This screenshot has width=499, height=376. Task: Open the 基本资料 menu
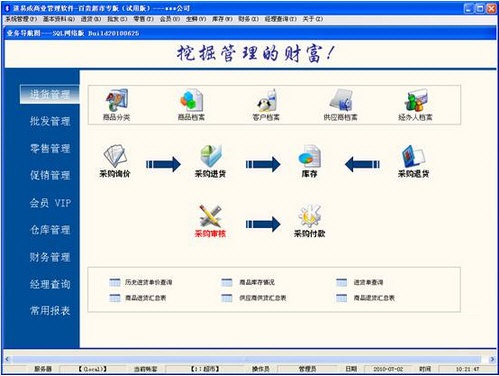pyautogui.click(x=59, y=19)
